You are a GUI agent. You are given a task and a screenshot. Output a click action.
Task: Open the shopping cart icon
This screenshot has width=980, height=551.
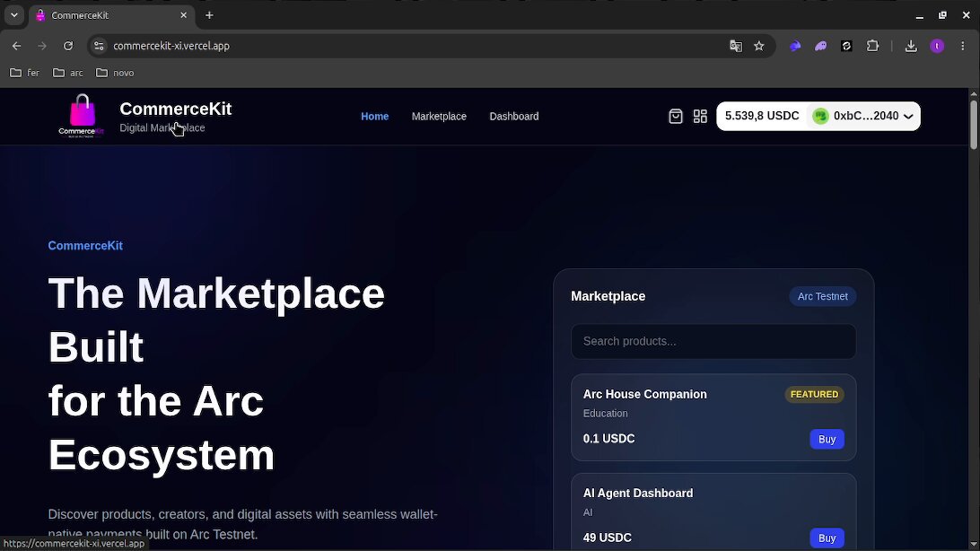(676, 116)
